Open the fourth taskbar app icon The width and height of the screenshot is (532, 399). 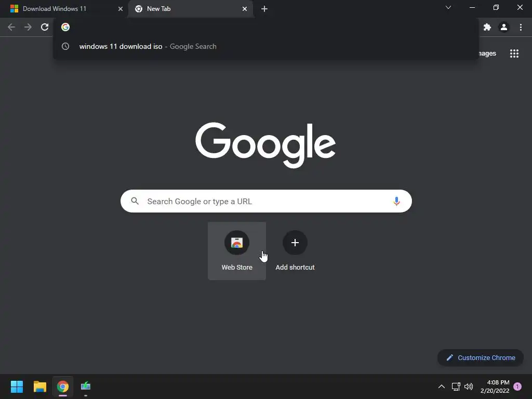click(86, 387)
